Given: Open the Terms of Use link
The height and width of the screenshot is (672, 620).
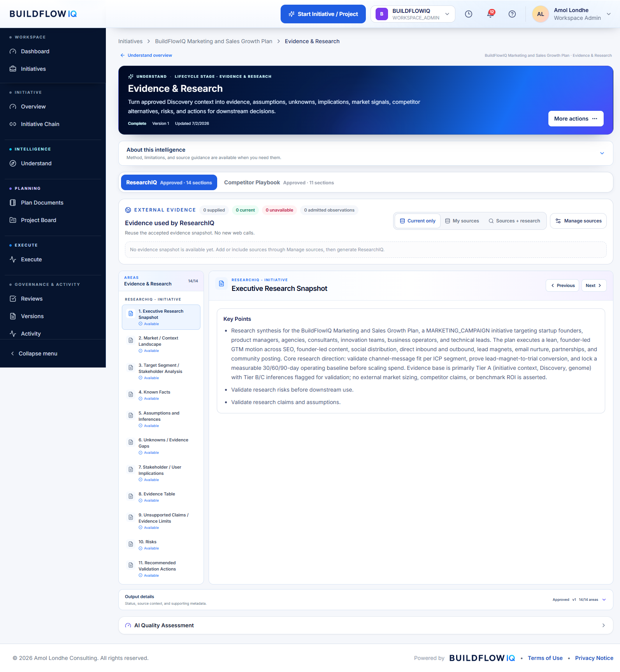Looking at the screenshot, I should [x=545, y=658].
